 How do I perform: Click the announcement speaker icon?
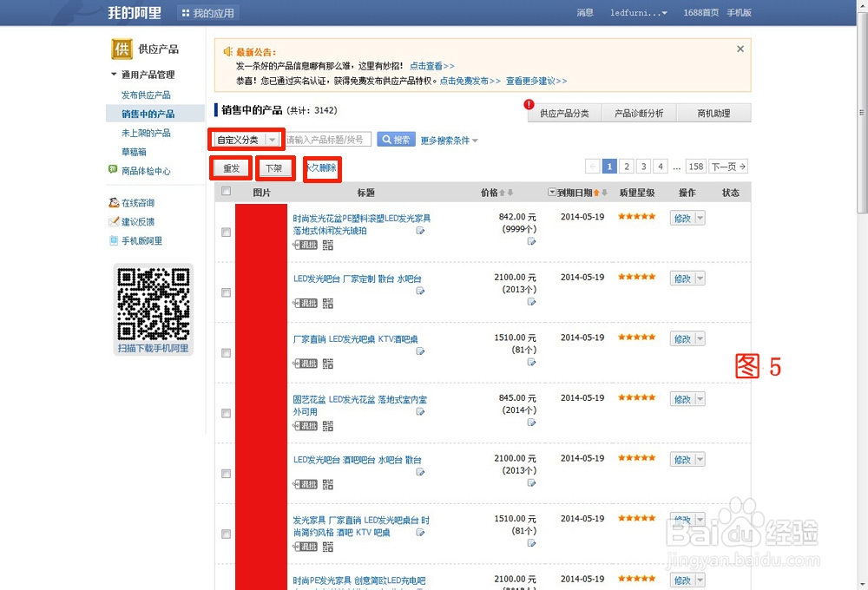[227, 51]
